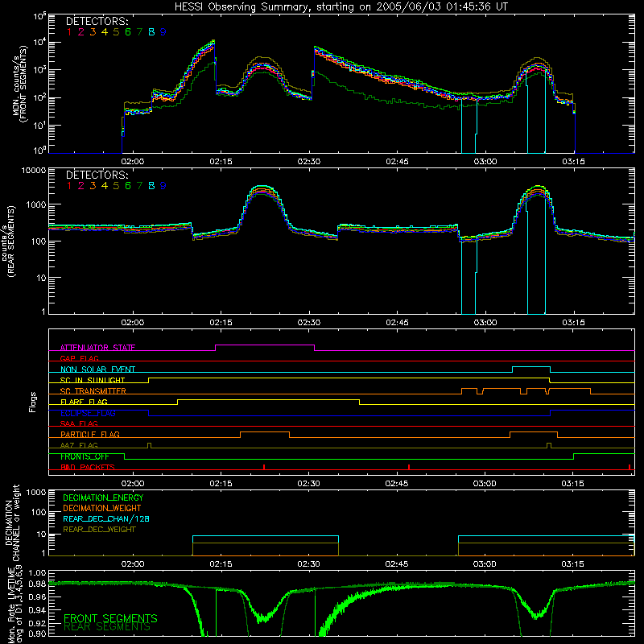Click the 02:45 tick label under the flags panel
The width and height of the screenshot is (644, 644).
coord(397,484)
